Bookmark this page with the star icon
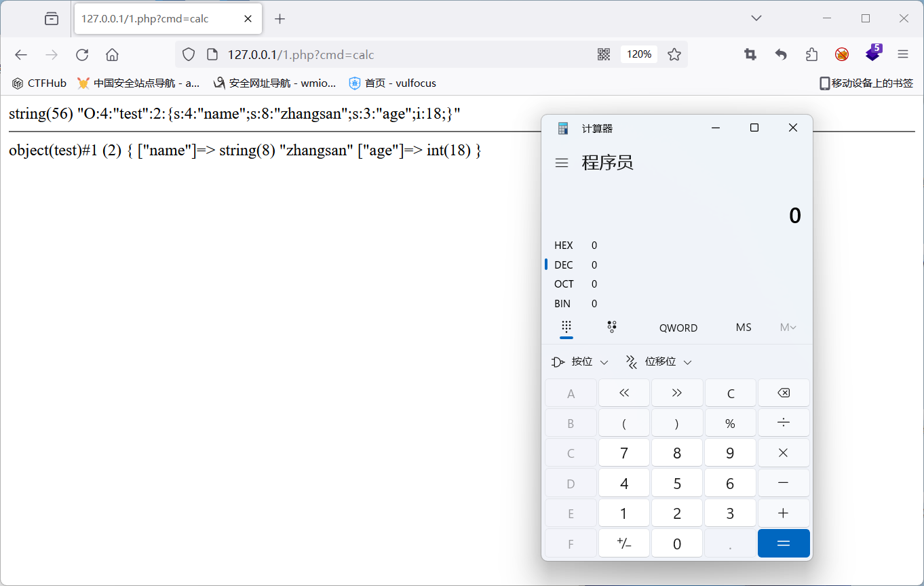Screen dimensions: 924x586 point(674,54)
